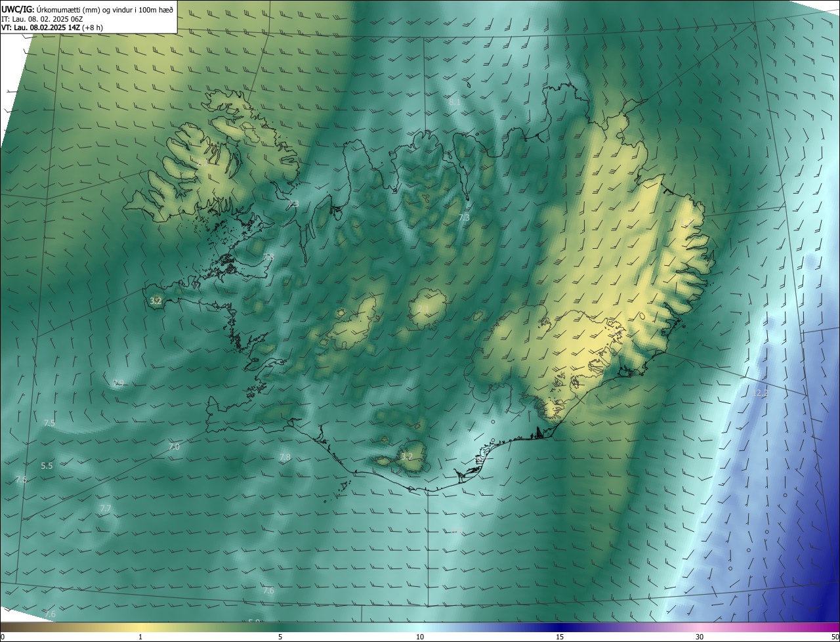Click the '1' tick on the color scale
Screen dimensions: 840x642
[x=140, y=637]
